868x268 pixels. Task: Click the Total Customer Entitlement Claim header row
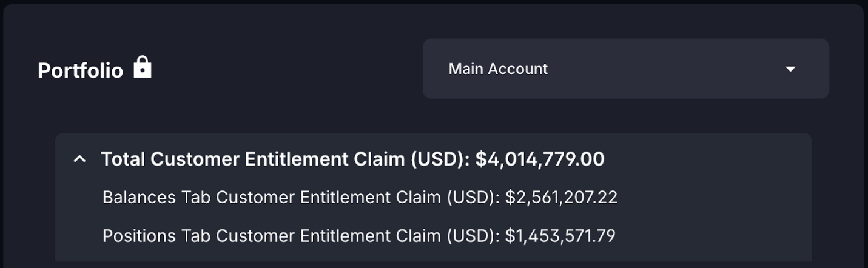[433, 159]
